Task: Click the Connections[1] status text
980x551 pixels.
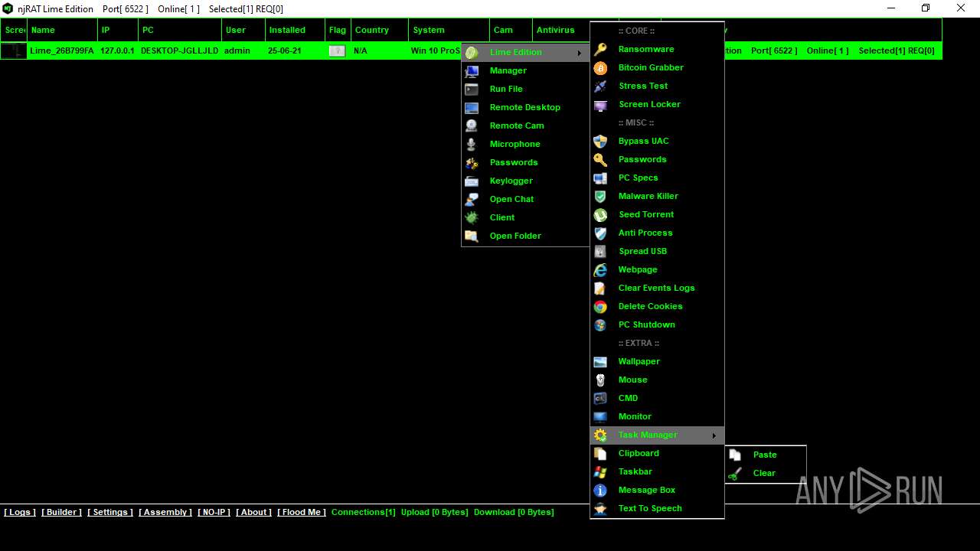Action: [x=364, y=512]
